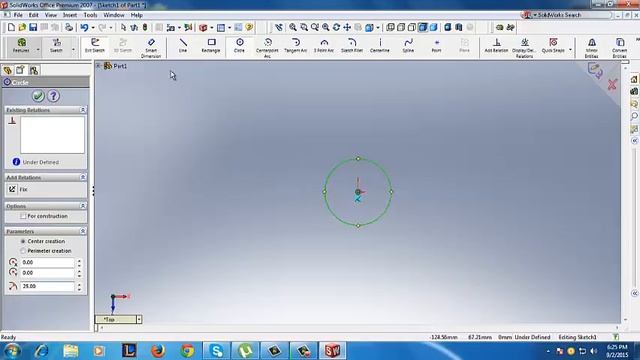This screenshot has height=360, width=640.
Task: Click the circle radius field showing 25.00
Action: point(47,286)
